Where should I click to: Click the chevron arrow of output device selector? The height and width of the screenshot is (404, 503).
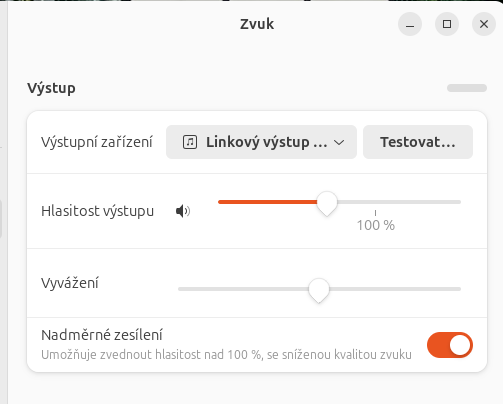(x=339, y=143)
